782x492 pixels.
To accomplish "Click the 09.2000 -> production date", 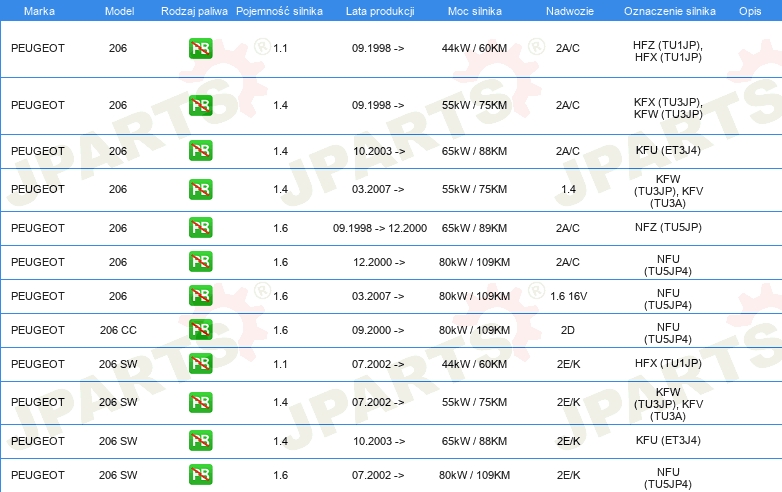I will click(x=378, y=330).
